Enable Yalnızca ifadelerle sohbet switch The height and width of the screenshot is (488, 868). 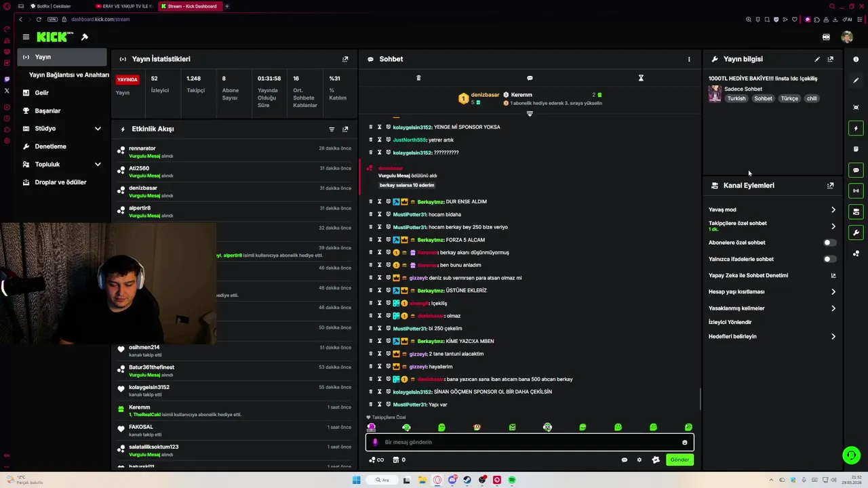point(829,259)
